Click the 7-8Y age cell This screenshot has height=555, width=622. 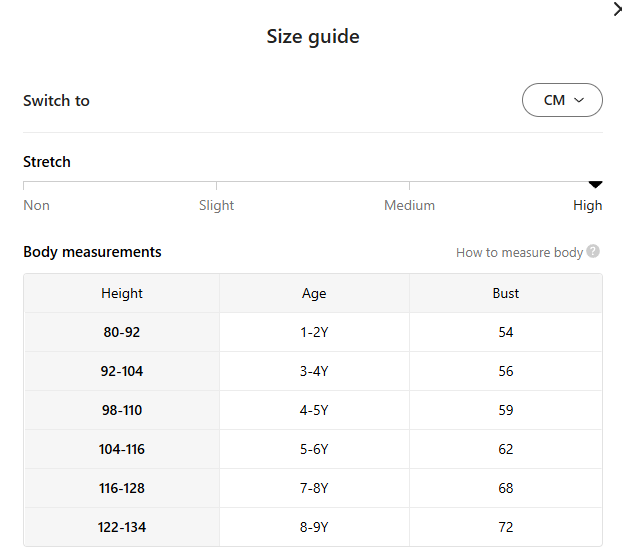pyautogui.click(x=314, y=488)
